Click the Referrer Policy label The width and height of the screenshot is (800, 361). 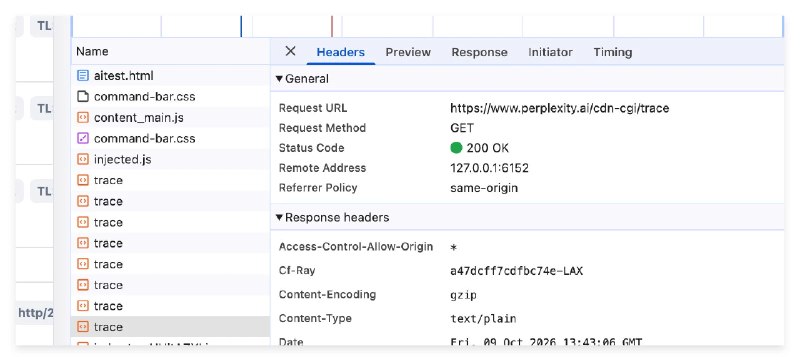pos(318,188)
